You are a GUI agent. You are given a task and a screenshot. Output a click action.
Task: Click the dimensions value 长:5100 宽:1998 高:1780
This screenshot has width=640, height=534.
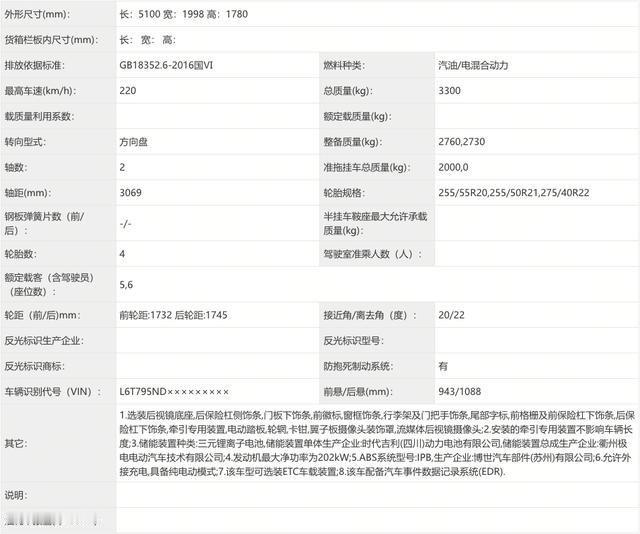tap(184, 14)
